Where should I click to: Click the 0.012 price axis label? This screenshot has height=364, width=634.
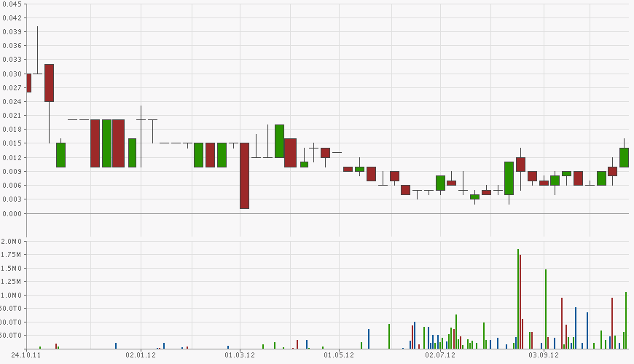(x=12, y=157)
